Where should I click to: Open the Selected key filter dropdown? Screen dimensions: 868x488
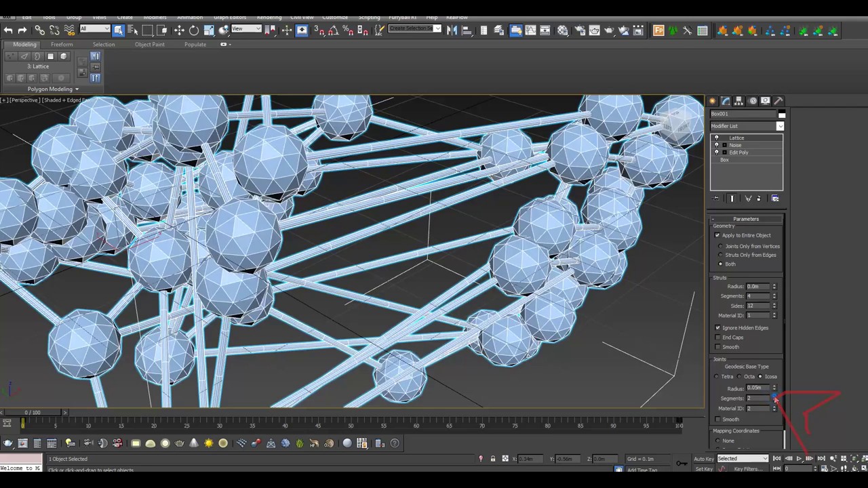pos(743,459)
